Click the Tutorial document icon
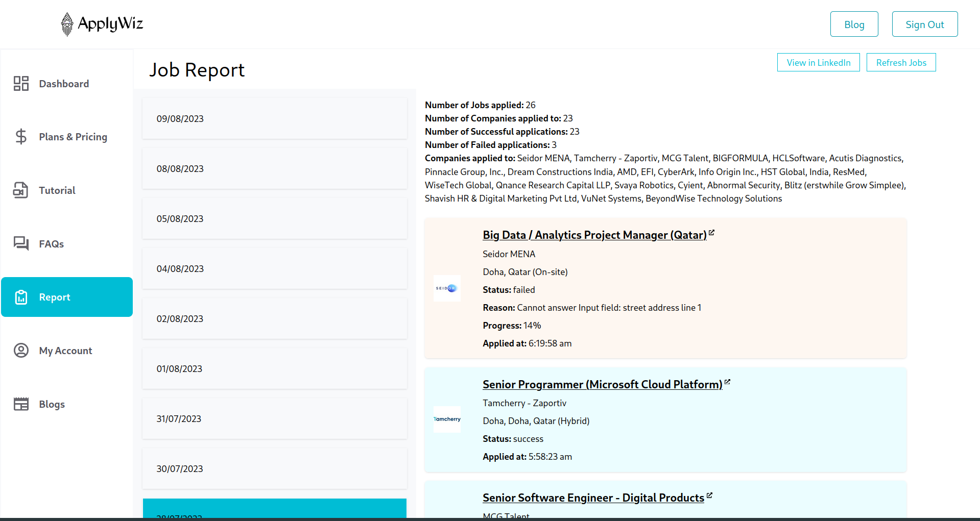The image size is (980, 521). click(x=21, y=190)
